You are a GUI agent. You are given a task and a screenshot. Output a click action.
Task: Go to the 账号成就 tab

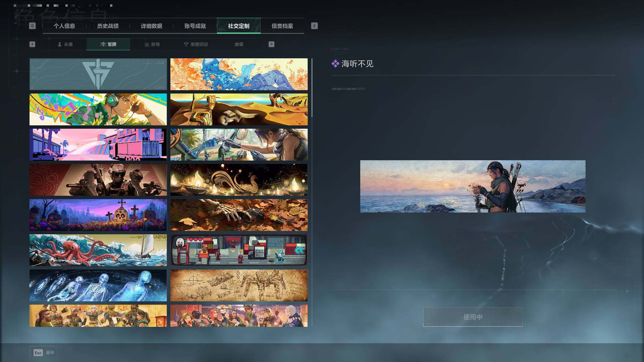point(195,26)
